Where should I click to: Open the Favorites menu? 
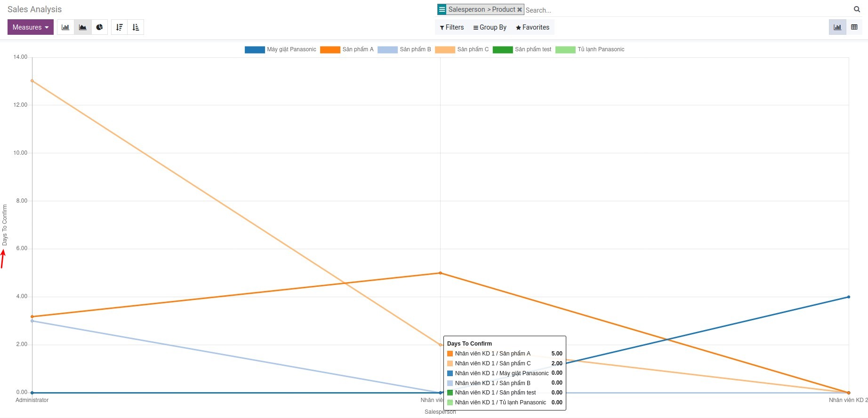click(x=532, y=27)
